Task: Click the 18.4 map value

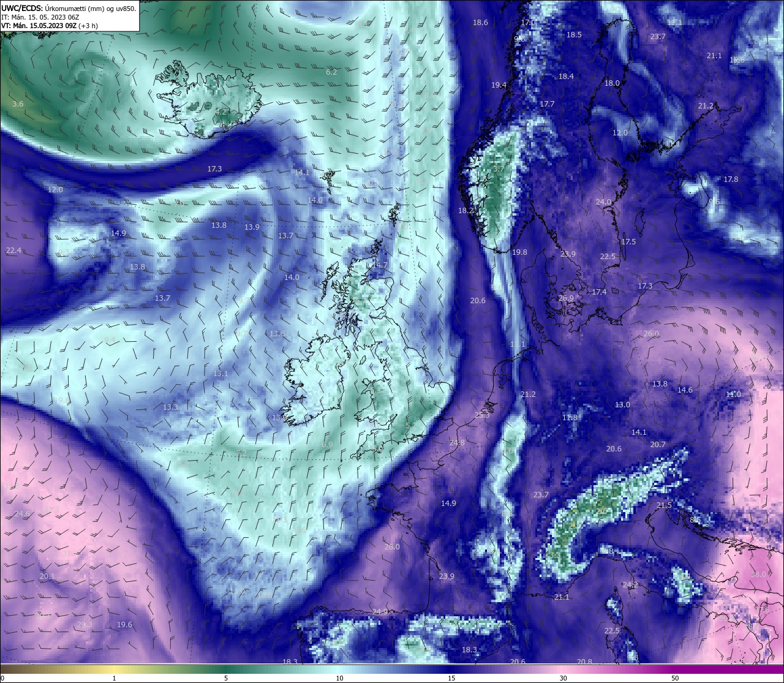Action: 566,77
